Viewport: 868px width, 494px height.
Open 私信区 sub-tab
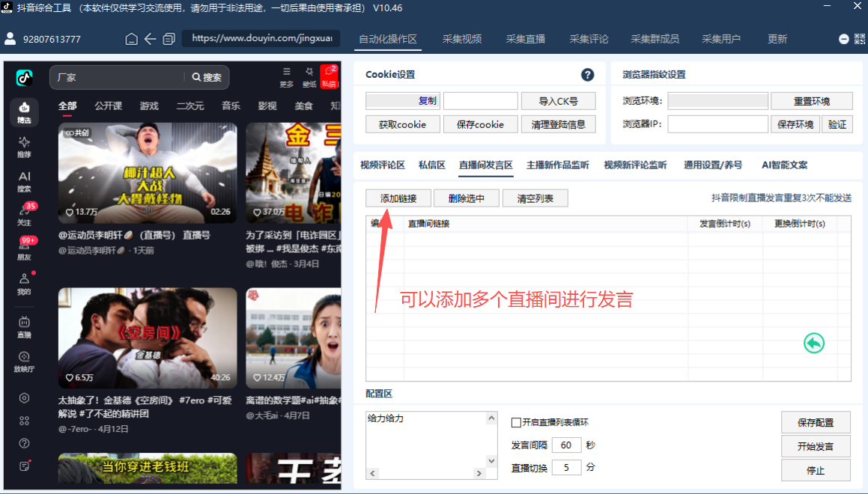click(432, 165)
